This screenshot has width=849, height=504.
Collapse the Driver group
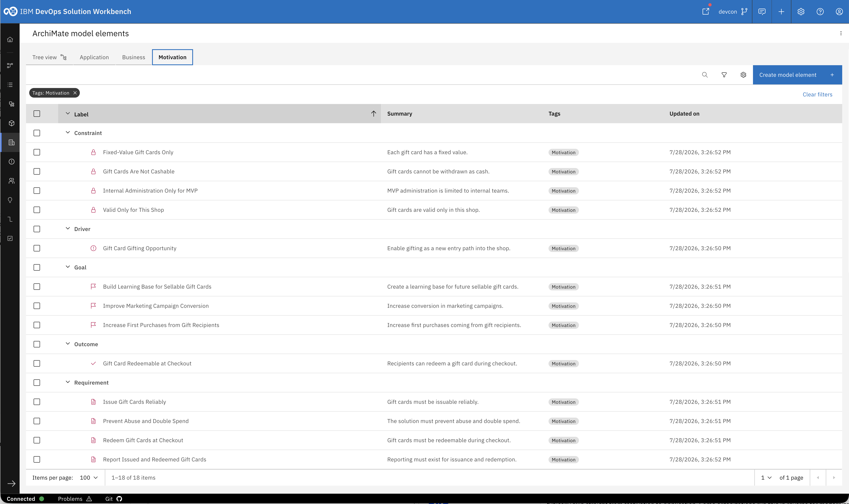tap(68, 229)
